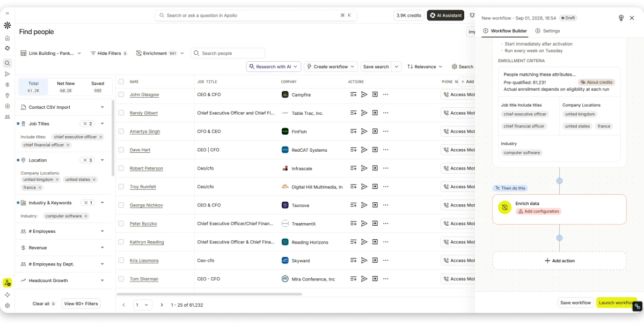The height and width of the screenshot is (325, 644).
Task: Click yellow user avatar icon in sidebar
Action: point(7,283)
